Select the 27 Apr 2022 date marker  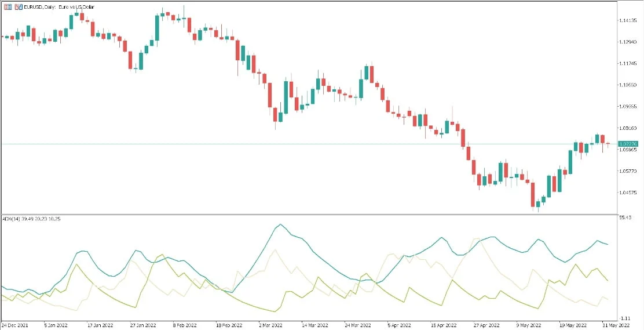485,325
